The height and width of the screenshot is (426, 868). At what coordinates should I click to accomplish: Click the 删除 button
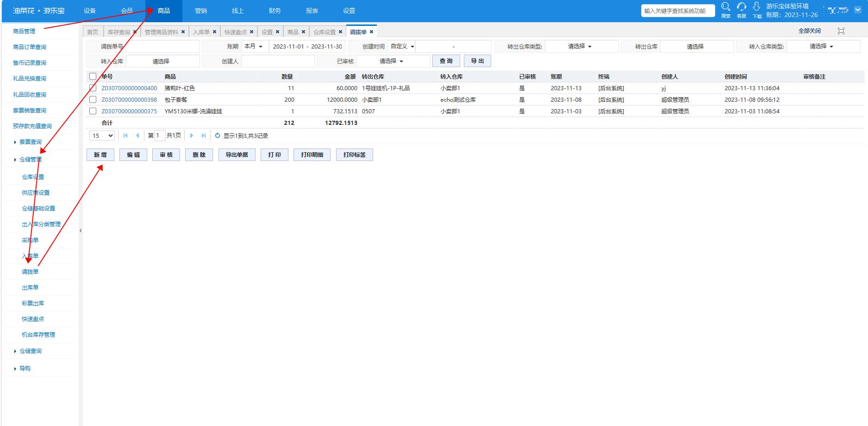pos(199,155)
